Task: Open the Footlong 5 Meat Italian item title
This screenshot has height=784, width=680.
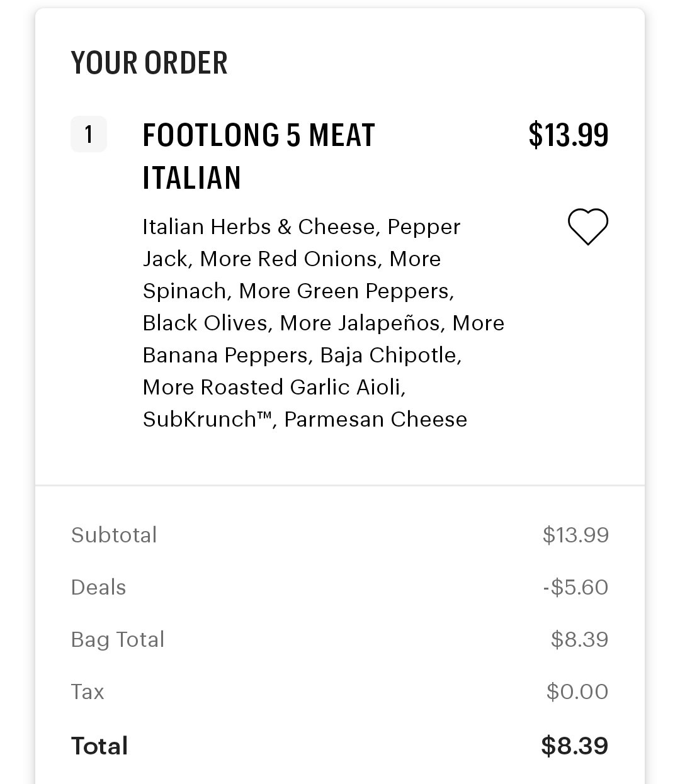Action: click(259, 156)
